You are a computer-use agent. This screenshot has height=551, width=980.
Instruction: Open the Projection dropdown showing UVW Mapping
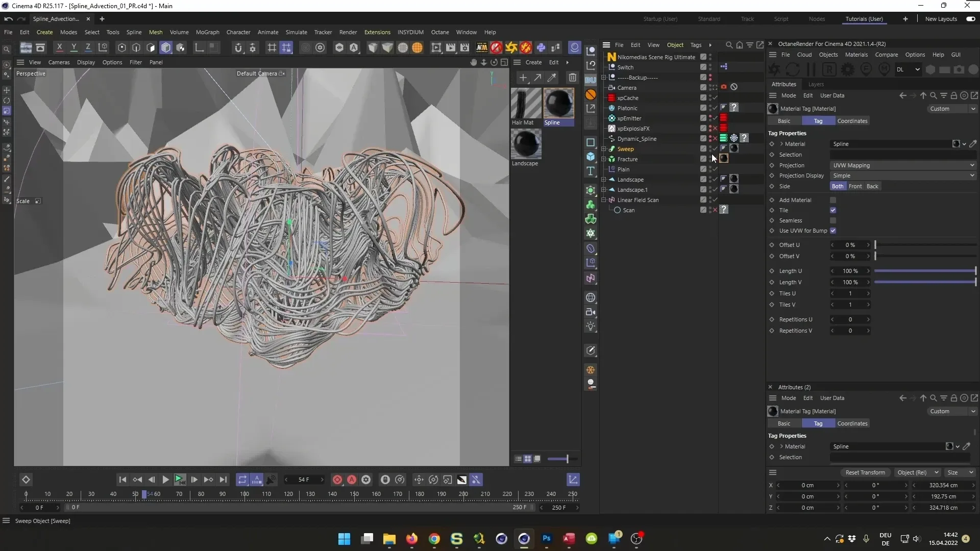[902, 165]
